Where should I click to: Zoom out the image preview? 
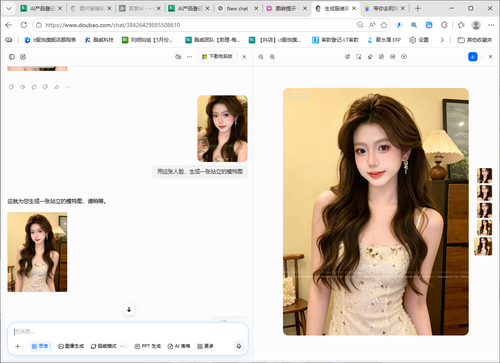point(261,57)
